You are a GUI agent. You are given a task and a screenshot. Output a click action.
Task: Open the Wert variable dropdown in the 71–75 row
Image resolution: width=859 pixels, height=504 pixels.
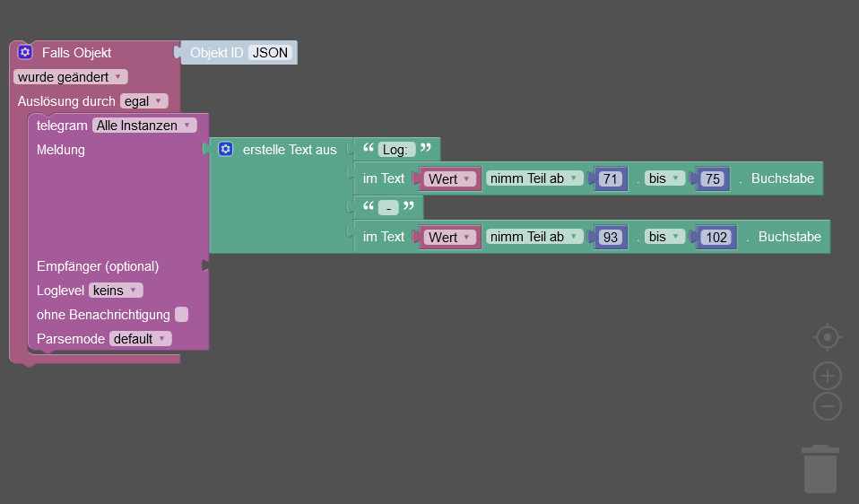pos(450,178)
